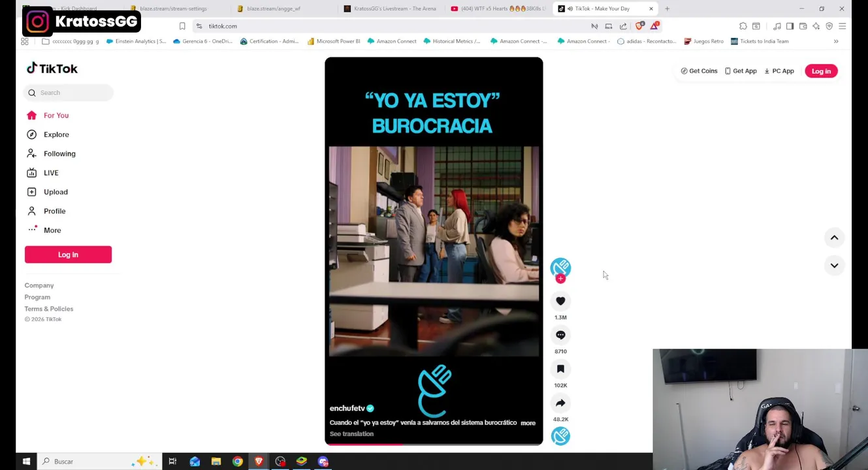Open File Explorer from the taskbar
Image resolution: width=868 pixels, height=470 pixels.
pos(216,462)
